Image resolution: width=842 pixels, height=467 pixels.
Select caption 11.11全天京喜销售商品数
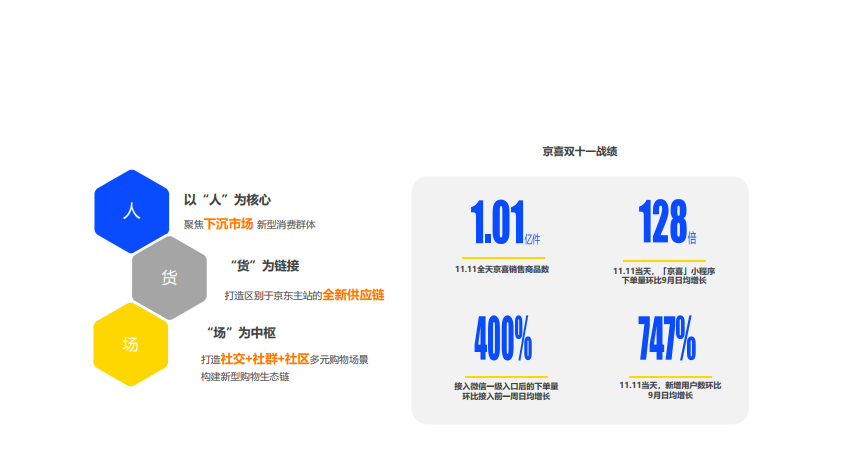click(502, 269)
